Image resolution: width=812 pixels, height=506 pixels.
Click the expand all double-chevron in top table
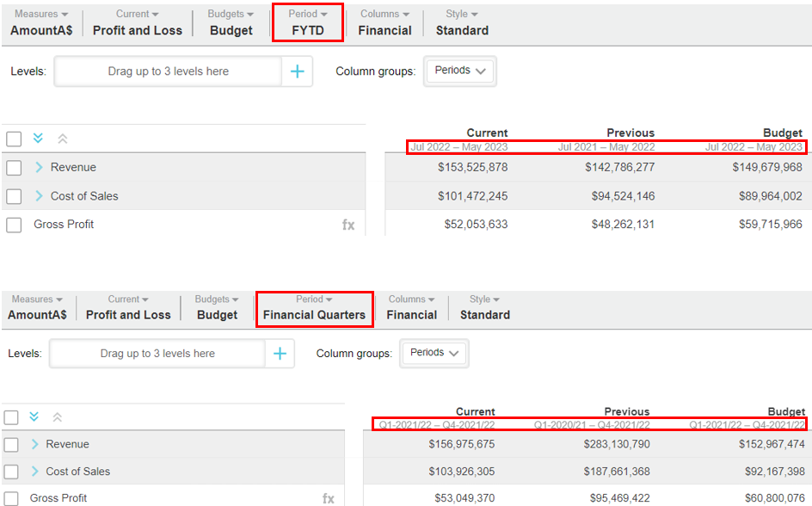tap(38, 139)
